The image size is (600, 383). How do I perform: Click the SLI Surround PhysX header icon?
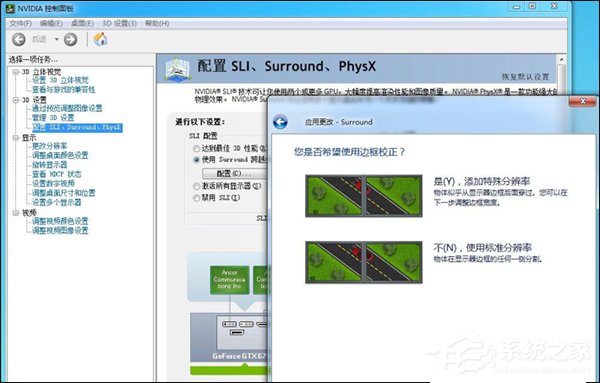(177, 69)
